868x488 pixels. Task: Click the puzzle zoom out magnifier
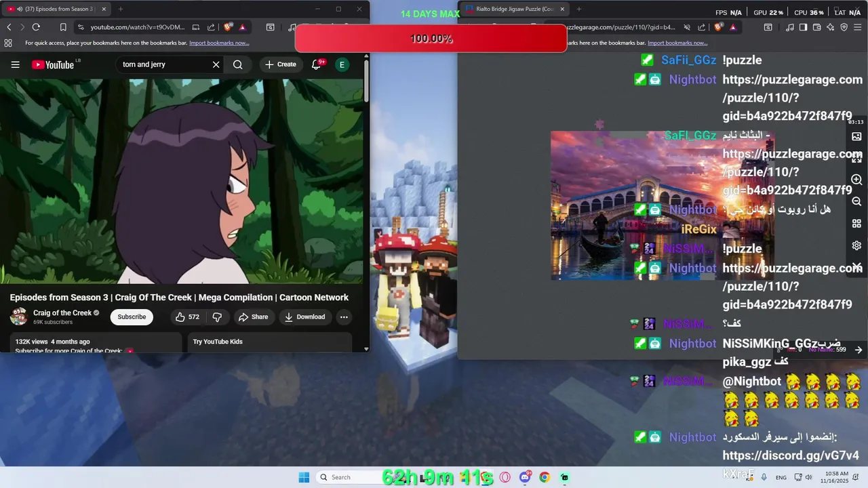tap(856, 201)
